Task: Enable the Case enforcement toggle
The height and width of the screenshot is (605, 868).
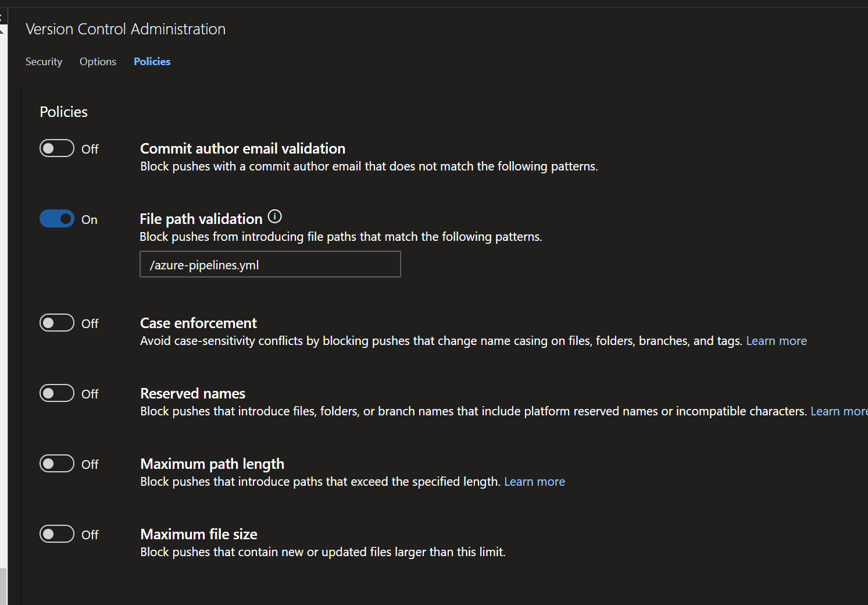Action: 57,323
